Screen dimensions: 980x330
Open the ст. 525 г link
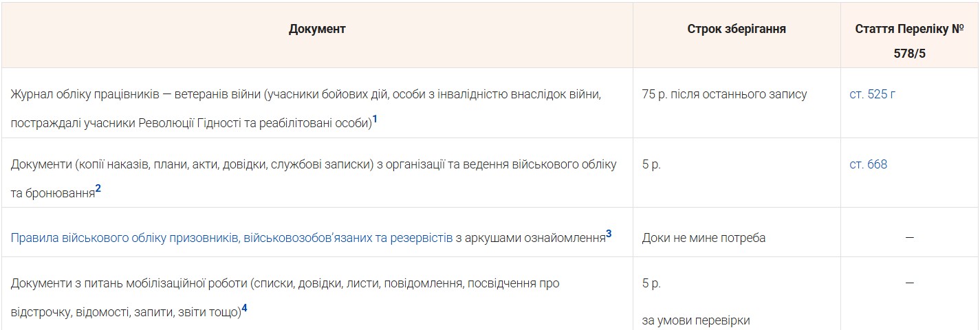tap(872, 95)
